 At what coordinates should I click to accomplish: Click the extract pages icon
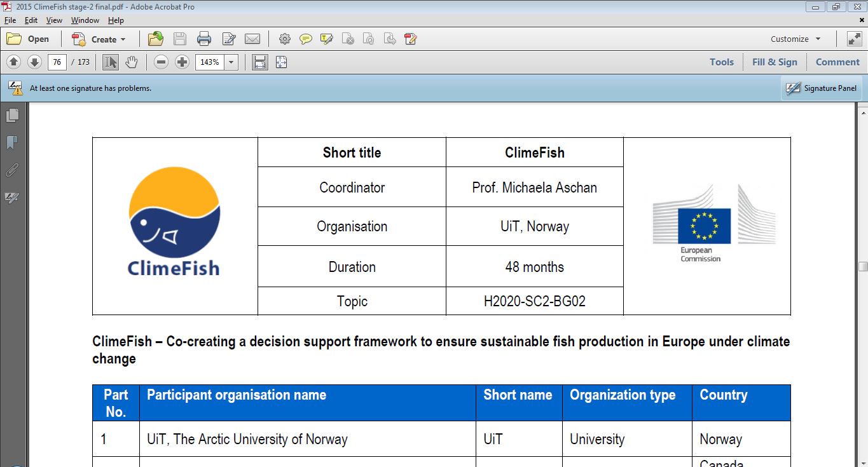tap(390, 39)
